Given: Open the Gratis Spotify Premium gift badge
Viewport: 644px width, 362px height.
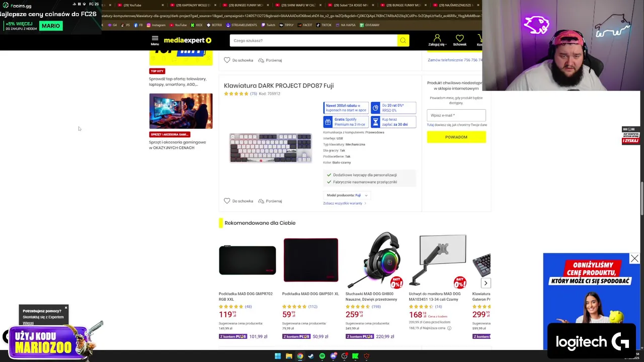Looking at the screenshot, I should (x=346, y=122).
